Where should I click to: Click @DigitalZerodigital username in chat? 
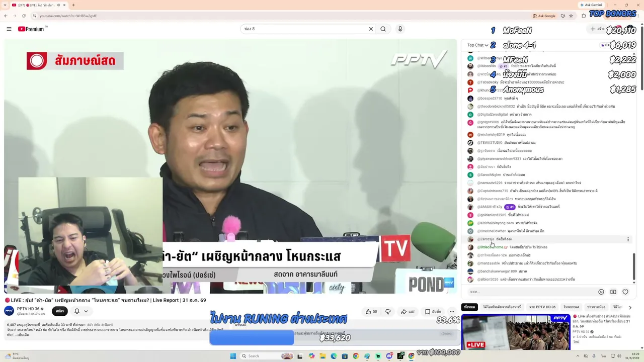(493, 115)
